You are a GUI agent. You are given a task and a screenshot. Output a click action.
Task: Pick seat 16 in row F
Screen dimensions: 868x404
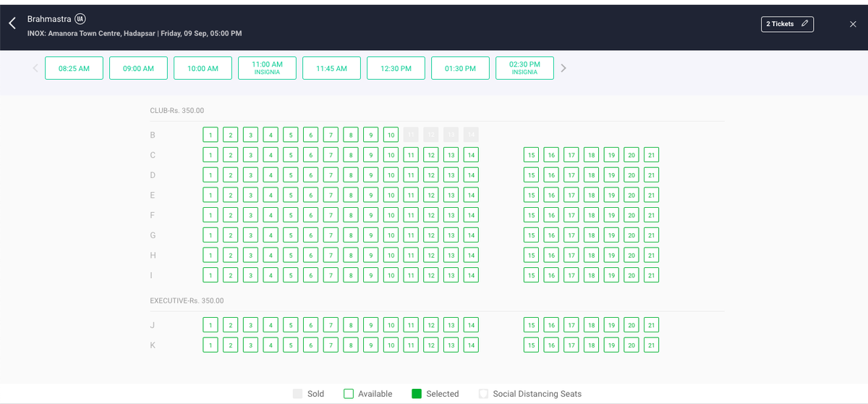point(551,215)
